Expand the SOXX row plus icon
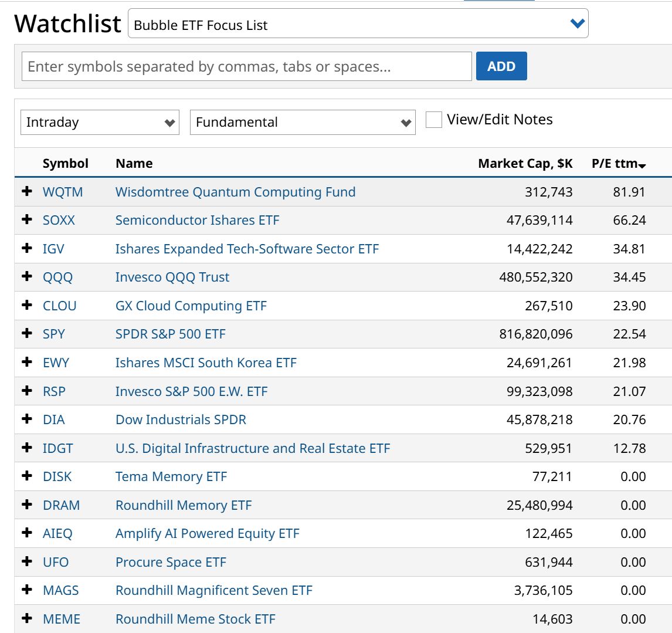 (x=27, y=219)
